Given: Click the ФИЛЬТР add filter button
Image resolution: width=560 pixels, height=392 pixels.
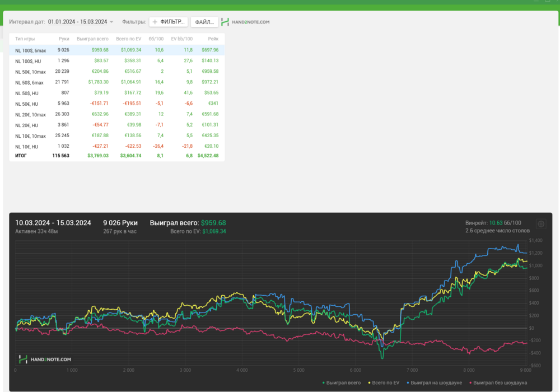Looking at the screenshot, I should coord(169,22).
